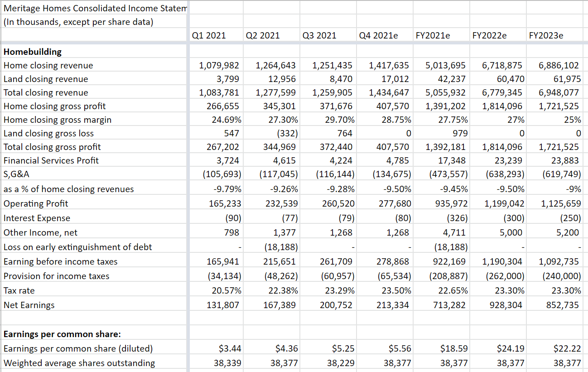Select Q4 2021e operating profit 277,680

tap(395, 203)
